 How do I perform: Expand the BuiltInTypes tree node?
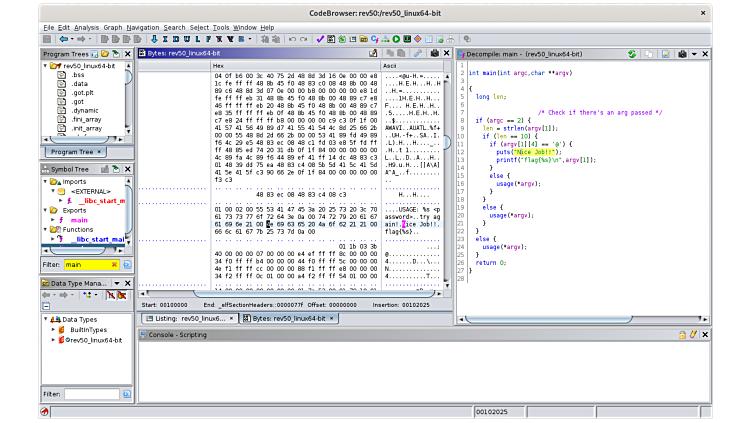click(x=53, y=329)
